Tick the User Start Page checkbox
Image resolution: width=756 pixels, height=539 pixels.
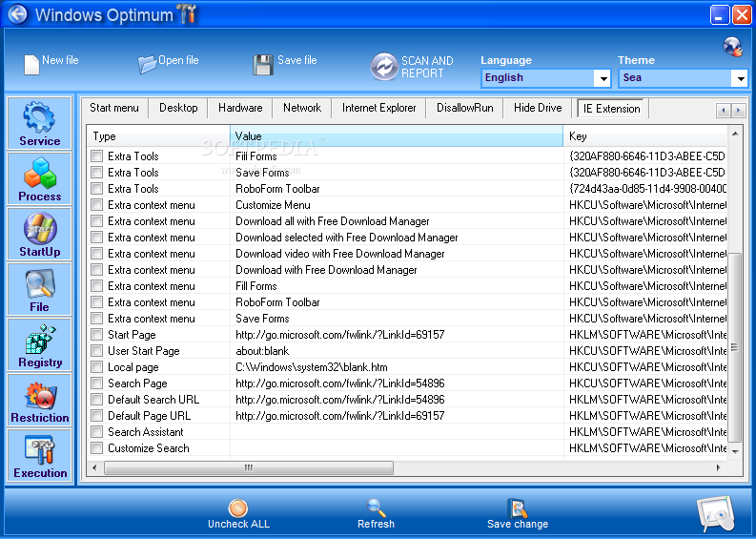pyautogui.click(x=97, y=350)
